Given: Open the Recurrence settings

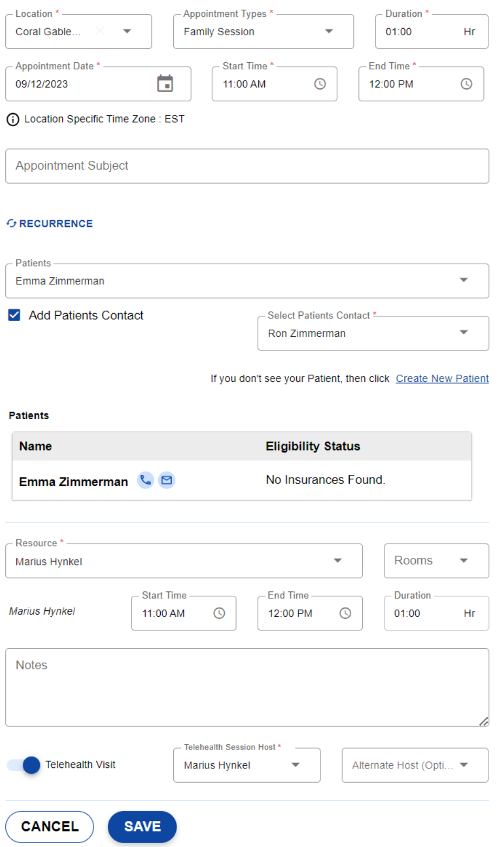Looking at the screenshot, I should pos(50,224).
